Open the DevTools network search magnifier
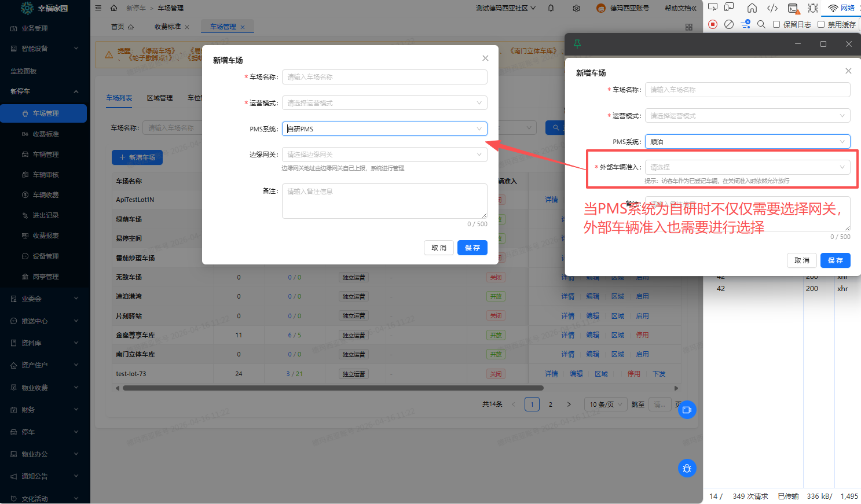Viewport: 861px width, 504px height. tap(761, 24)
